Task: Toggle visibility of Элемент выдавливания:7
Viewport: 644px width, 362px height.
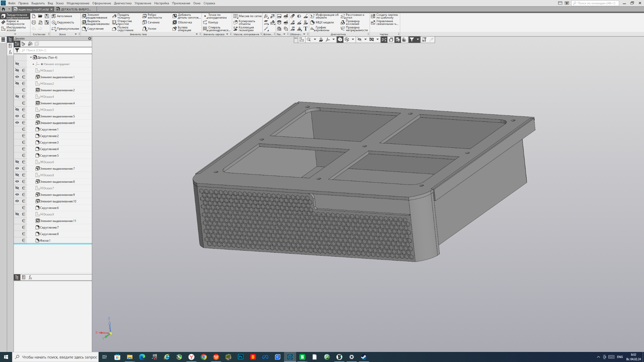Action: pyautogui.click(x=17, y=169)
